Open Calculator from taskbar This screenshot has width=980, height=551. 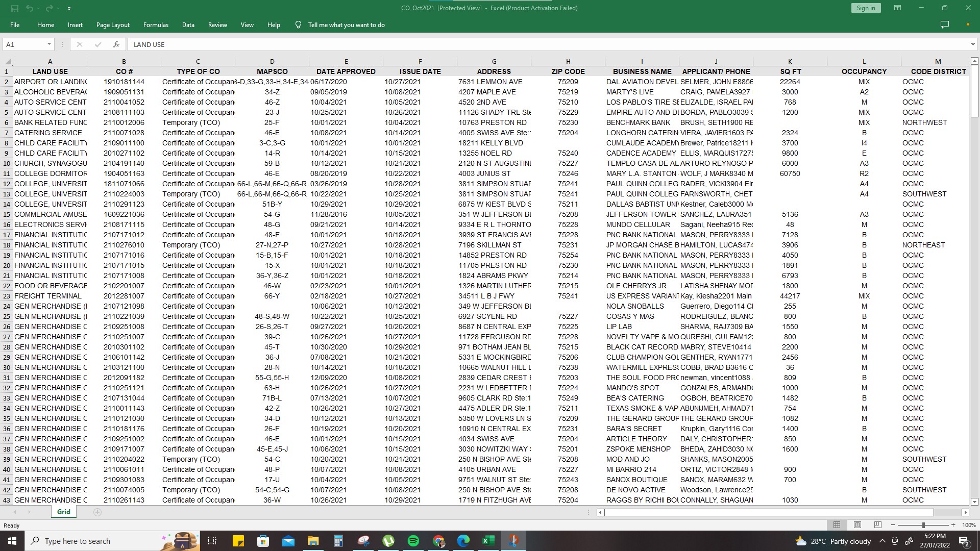coord(338,541)
